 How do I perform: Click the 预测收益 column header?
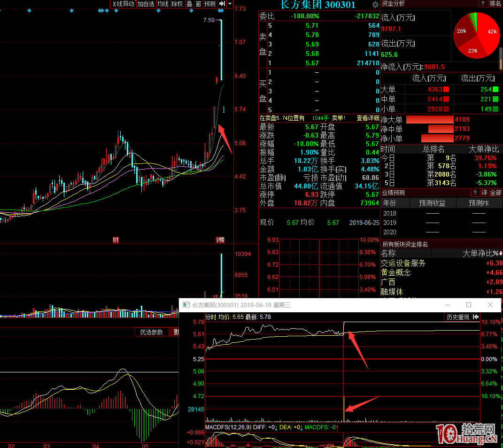(x=432, y=203)
